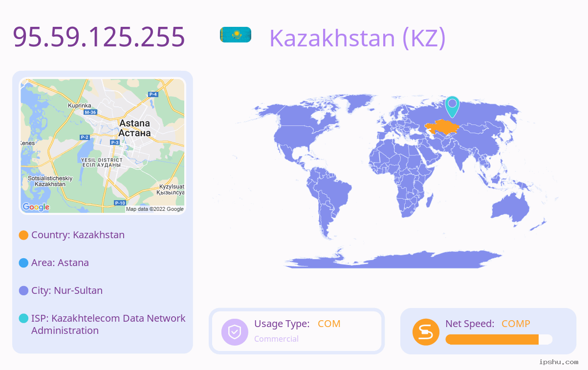Screen dimensions: 588x370
Task: Click the COMP net speed value
Action: click(x=516, y=324)
